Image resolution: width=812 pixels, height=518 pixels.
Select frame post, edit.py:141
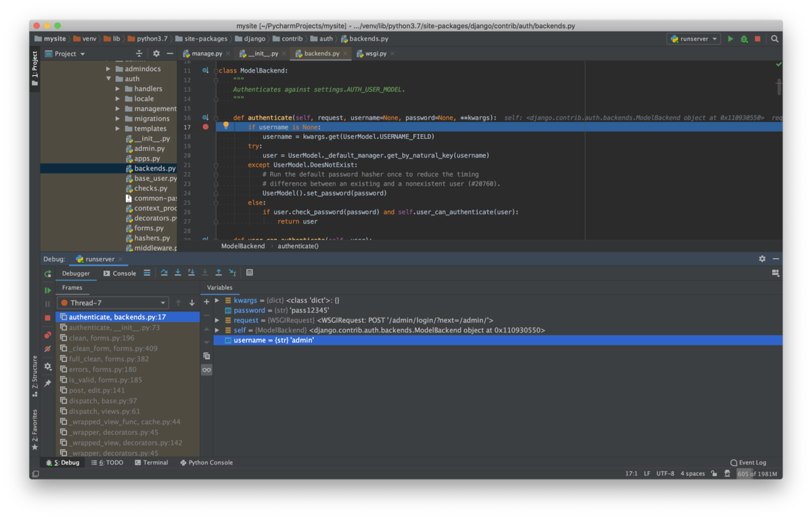[x=127, y=391]
